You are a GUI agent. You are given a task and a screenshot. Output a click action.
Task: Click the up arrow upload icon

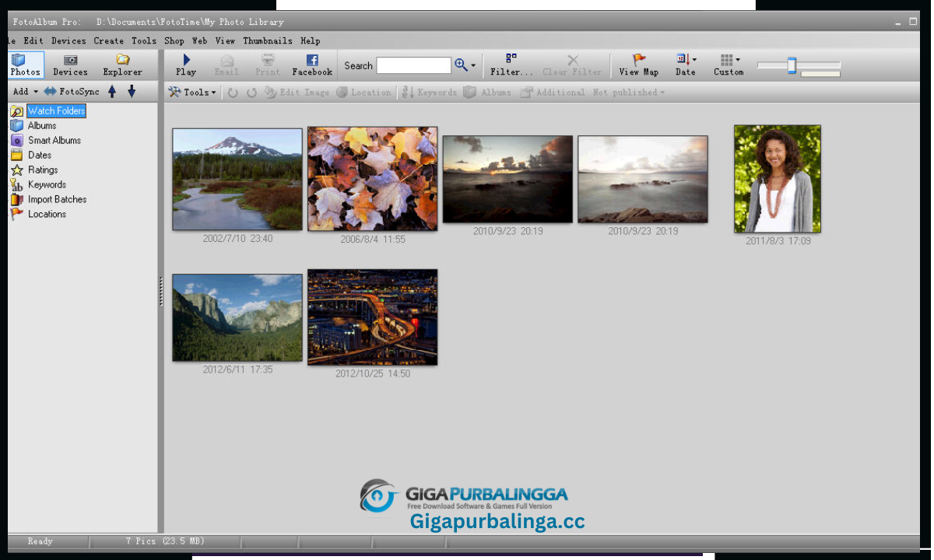click(x=112, y=92)
